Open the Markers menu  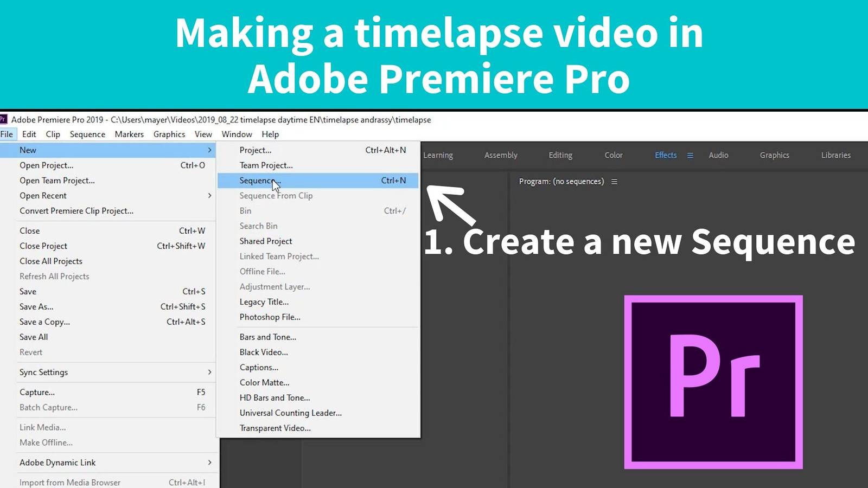tap(129, 134)
